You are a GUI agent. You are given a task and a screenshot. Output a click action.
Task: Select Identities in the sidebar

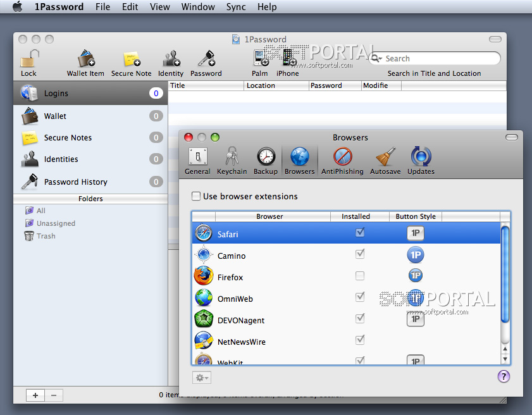[90, 159]
